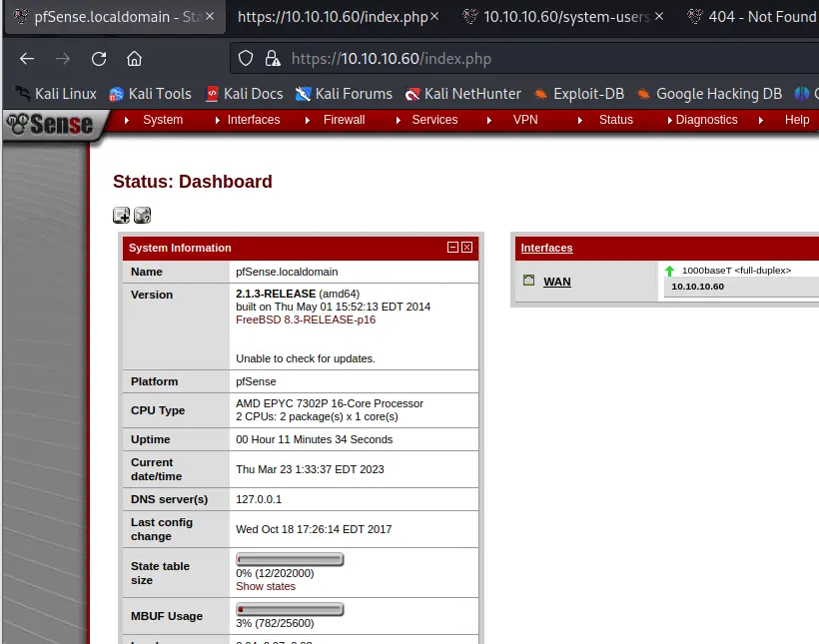The height and width of the screenshot is (644, 819).
Task: Click the MBUF Usage progress bar
Action: 290,609
